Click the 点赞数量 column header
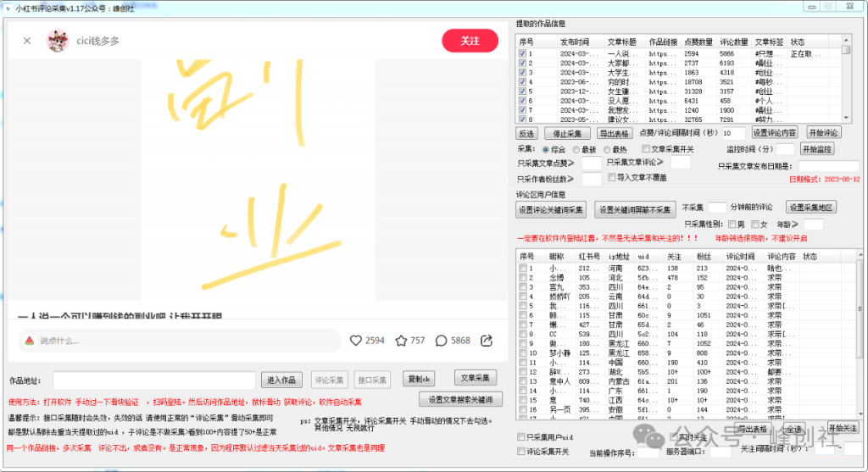 (698, 42)
